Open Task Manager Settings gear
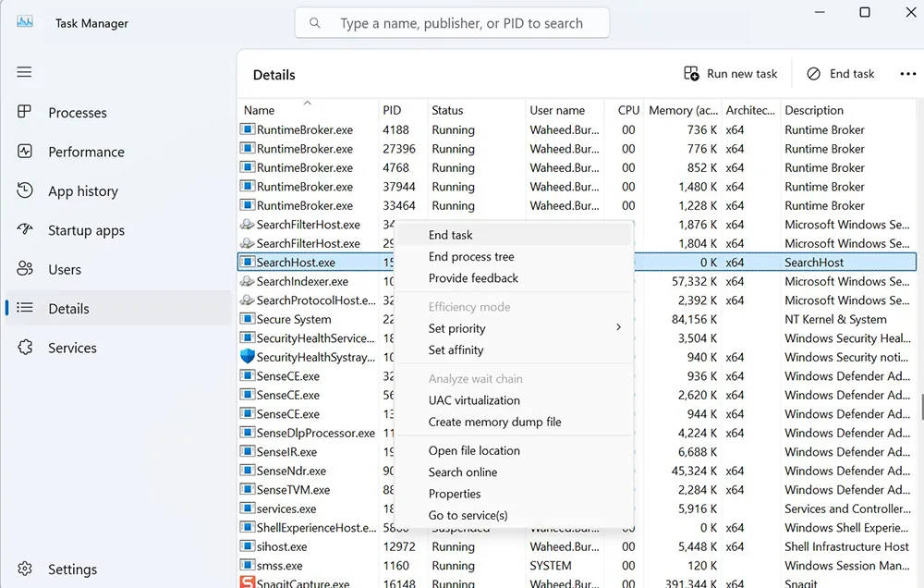 (24, 569)
